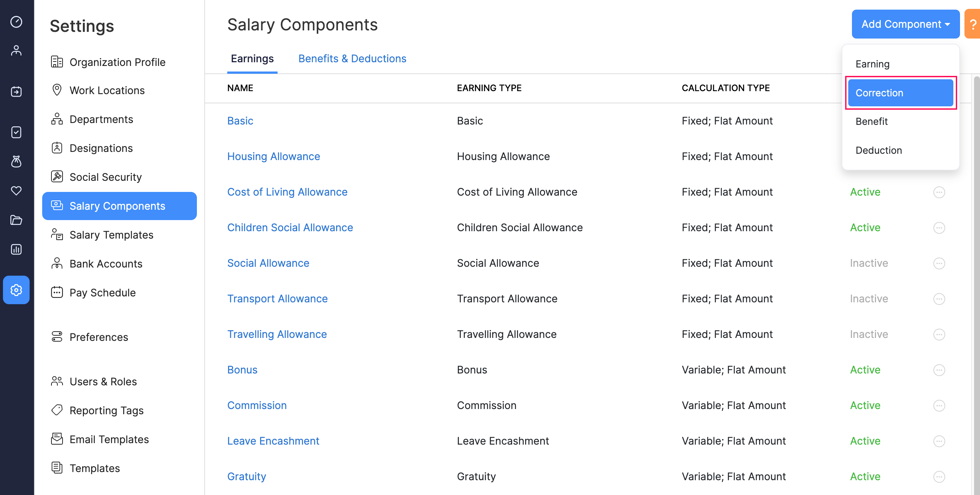The height and width of the screenshot is (495, 980).
Task: Click the Salary Templates grid icon
Action: (57, 234)
